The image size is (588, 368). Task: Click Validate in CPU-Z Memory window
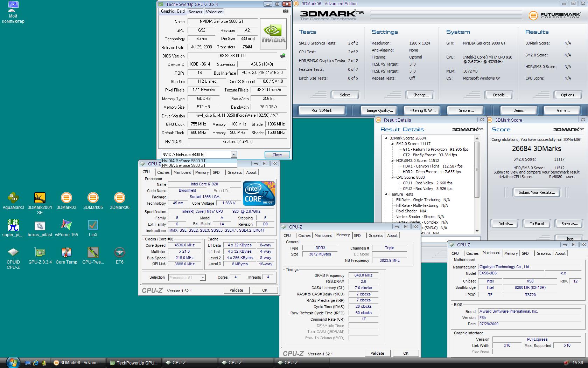click(377, 353)
